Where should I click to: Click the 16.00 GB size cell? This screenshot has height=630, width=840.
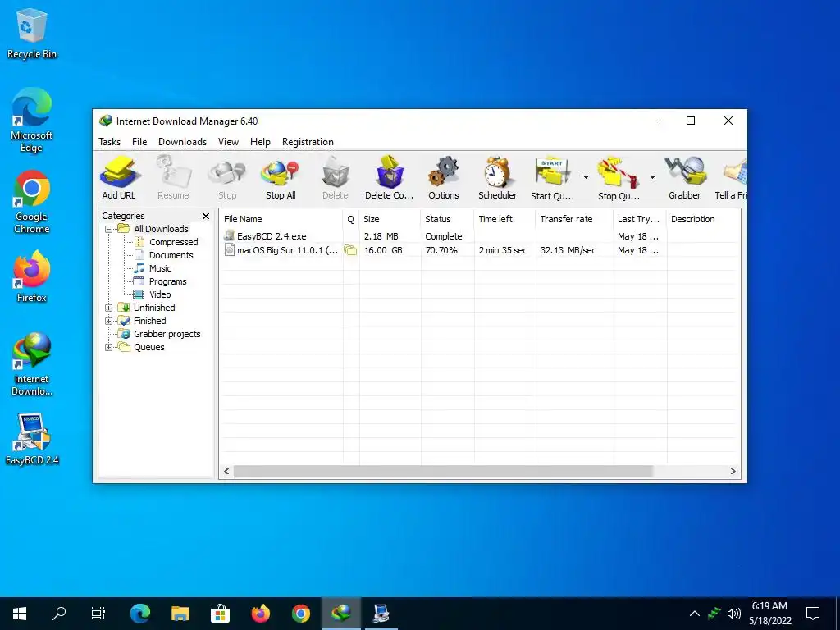click(x=383, y=250)
